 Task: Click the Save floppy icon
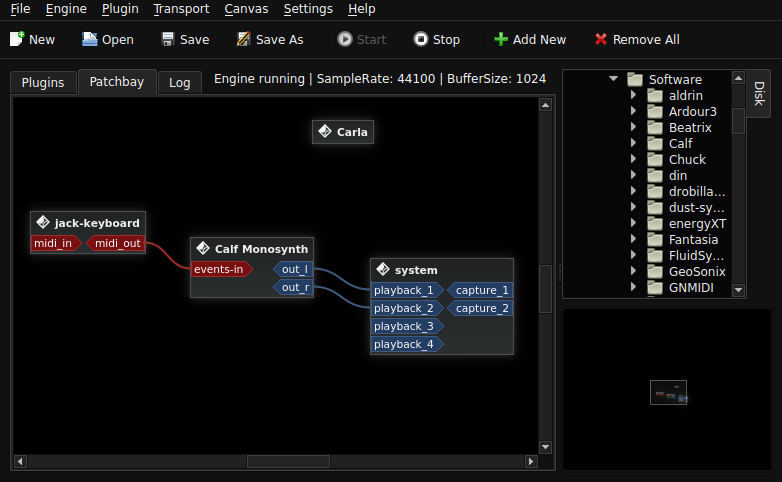click(x=168, y=39)
